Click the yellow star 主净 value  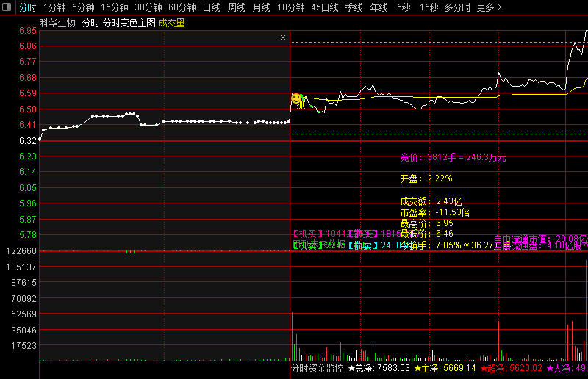click(x=445, y=368)
